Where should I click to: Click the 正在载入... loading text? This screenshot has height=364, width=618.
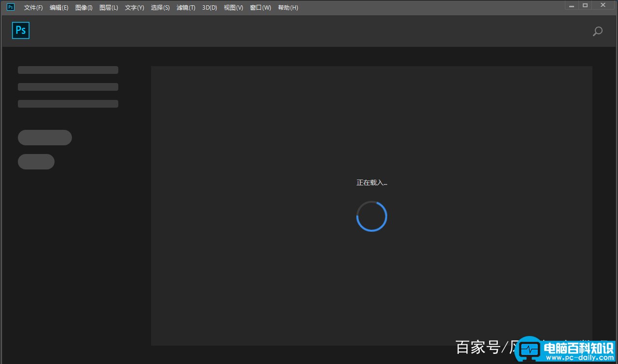(x=372, y=182)
